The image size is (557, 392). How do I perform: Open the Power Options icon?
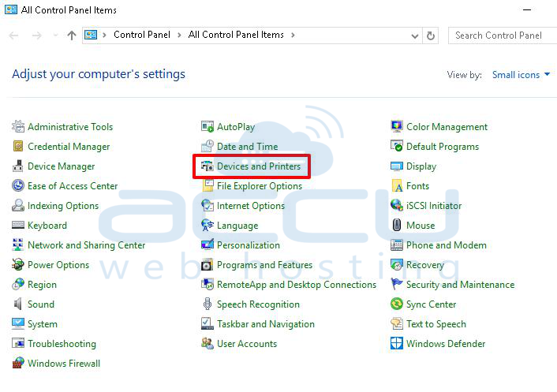[x=18, y=264]
